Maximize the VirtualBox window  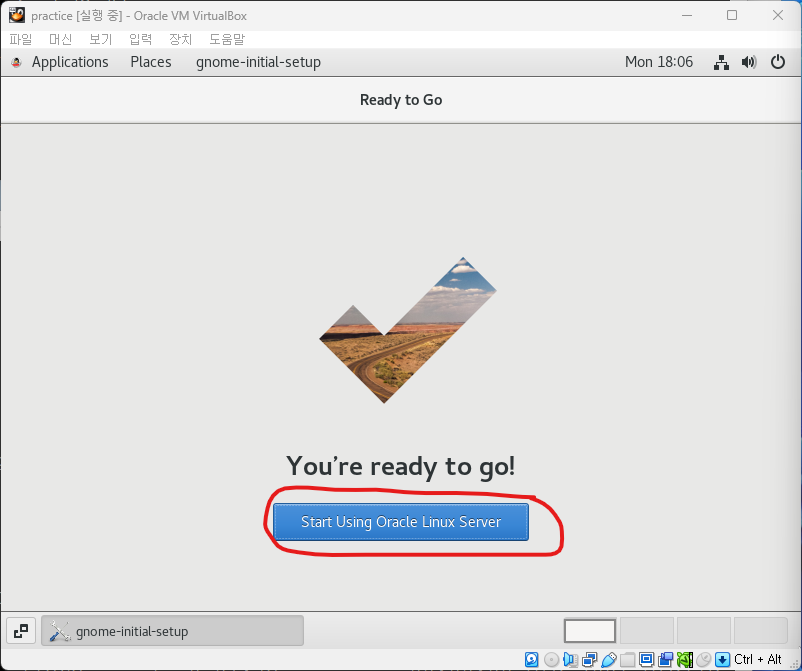tap(732, 15)
